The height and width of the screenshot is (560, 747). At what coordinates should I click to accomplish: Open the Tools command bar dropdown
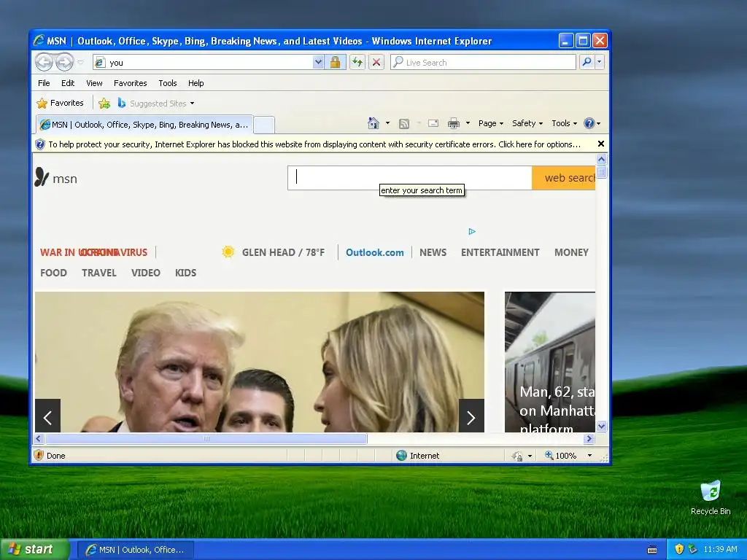[564, 123]
